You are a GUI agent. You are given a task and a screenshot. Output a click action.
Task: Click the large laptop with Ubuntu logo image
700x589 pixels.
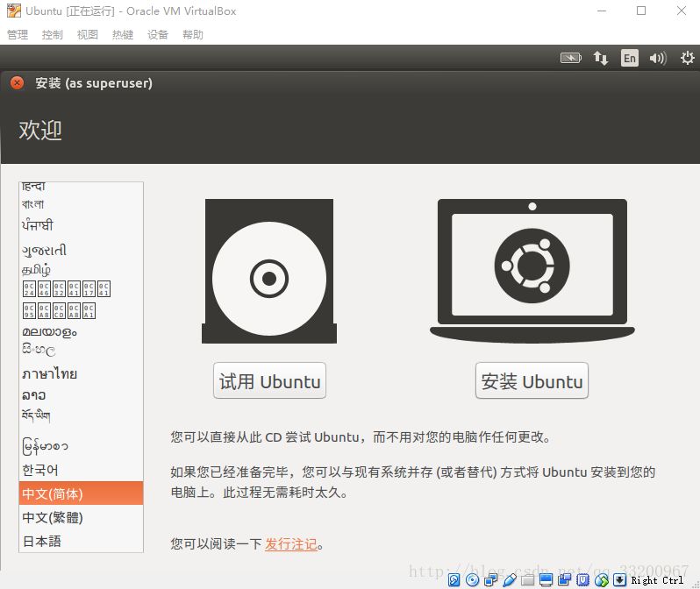click(x=532, y=271)
